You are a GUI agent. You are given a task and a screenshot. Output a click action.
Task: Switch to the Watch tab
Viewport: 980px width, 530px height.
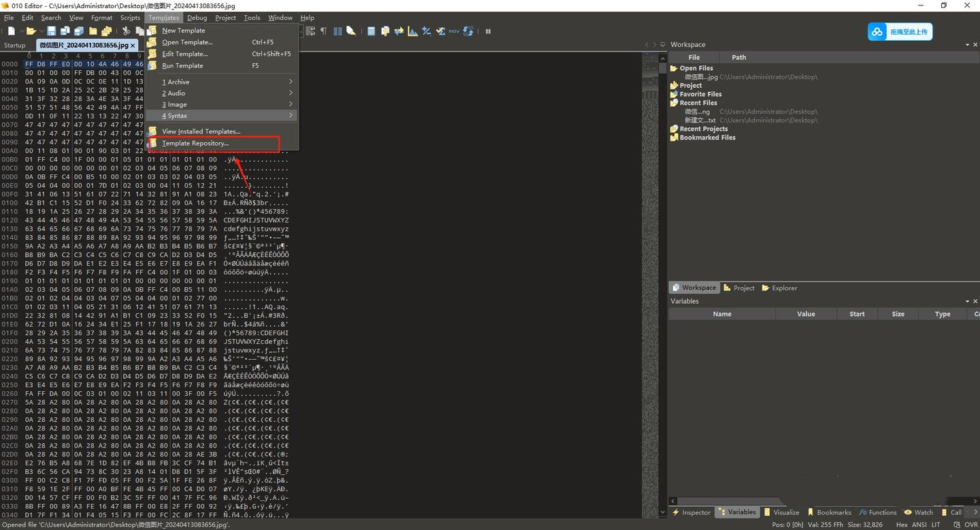coord(919,512)
